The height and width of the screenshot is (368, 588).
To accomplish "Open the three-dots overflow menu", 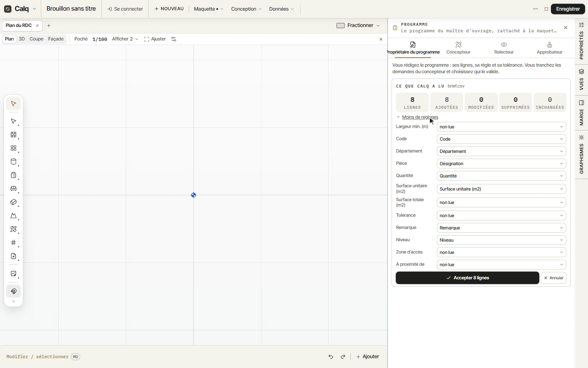I will click(536, 9).
